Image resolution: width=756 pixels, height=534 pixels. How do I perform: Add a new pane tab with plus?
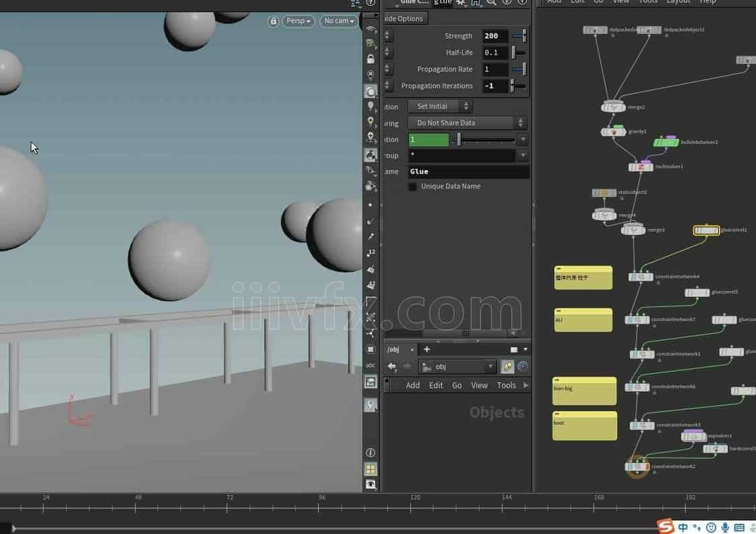point(427,349)
